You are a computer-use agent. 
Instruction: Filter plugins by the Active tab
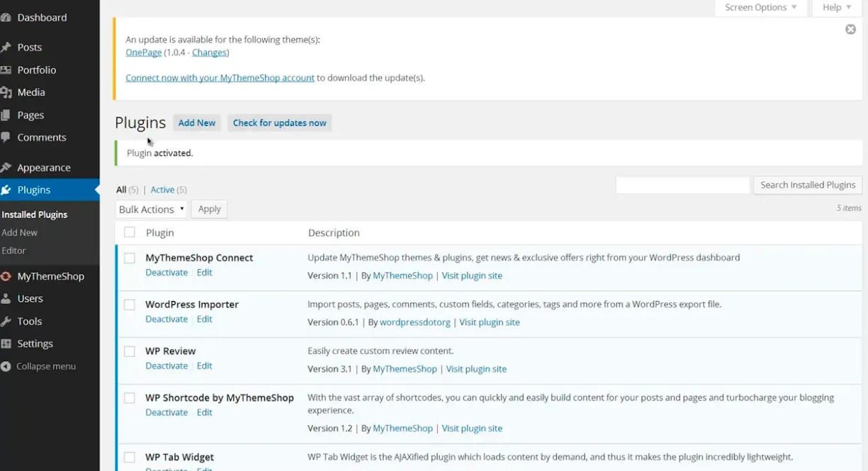(162, 190)
